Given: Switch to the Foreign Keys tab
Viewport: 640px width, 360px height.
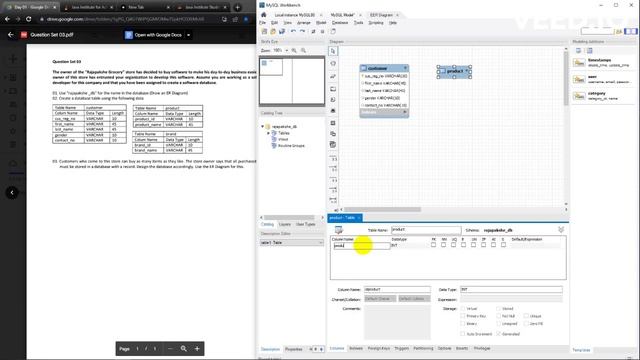Looking at the screenshot, I should coord(379,349).
